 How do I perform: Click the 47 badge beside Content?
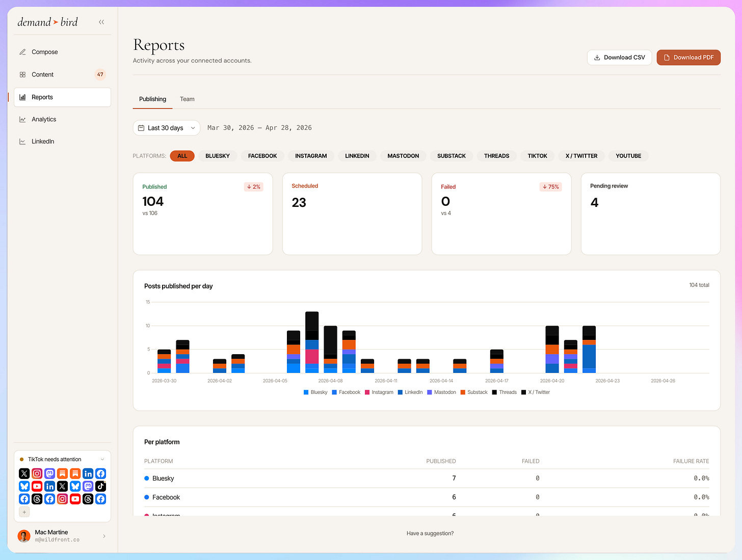[100, 74]
